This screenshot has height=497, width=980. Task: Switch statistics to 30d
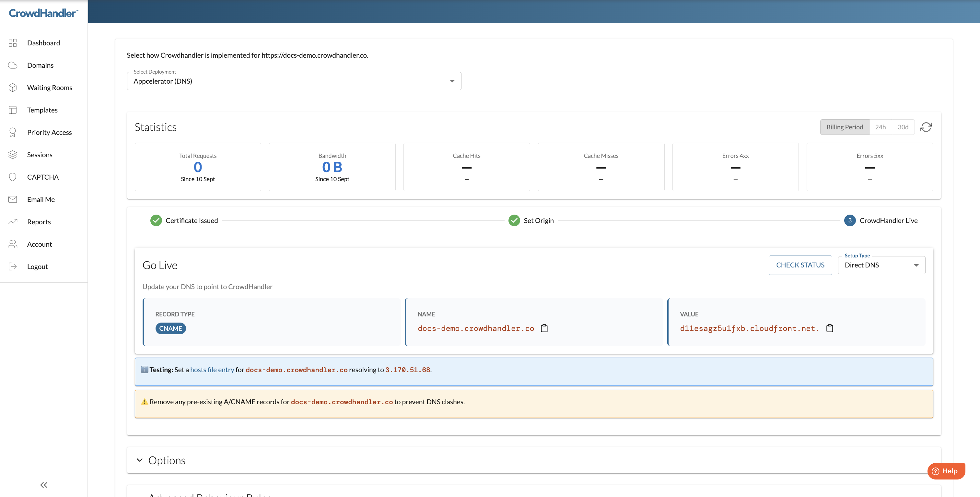pos(903,127)
